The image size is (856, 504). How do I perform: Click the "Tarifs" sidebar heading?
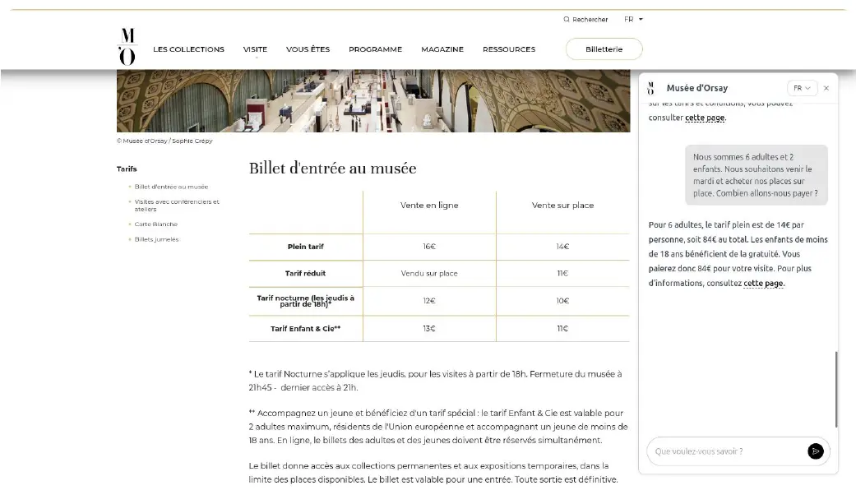pyautogui.click(x=127, y=169)
